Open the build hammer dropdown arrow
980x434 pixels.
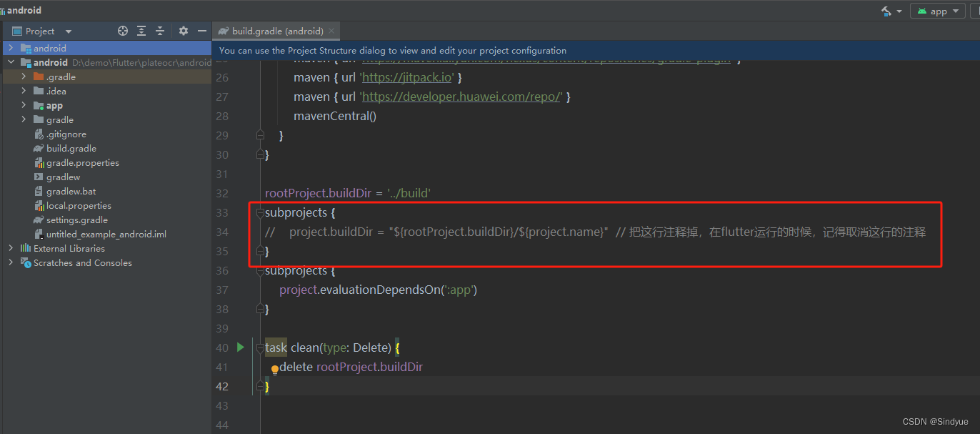[x=899, y=11]
